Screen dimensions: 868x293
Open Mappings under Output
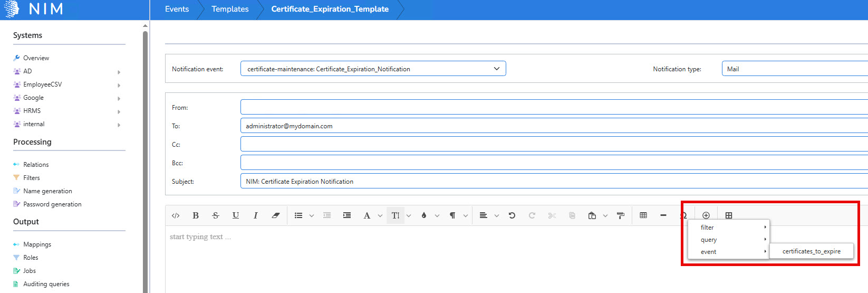pyautogui.click(x=37, y=244)
